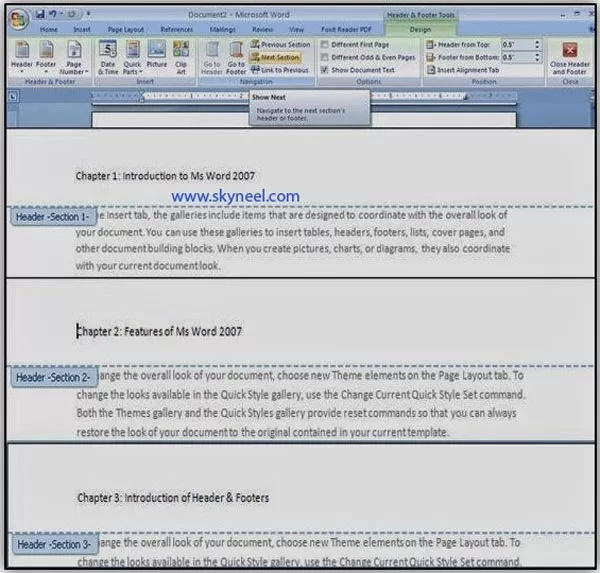Click the Header -Section 2- label
This screenshot has height=573, width=600.
pos(54,377)
